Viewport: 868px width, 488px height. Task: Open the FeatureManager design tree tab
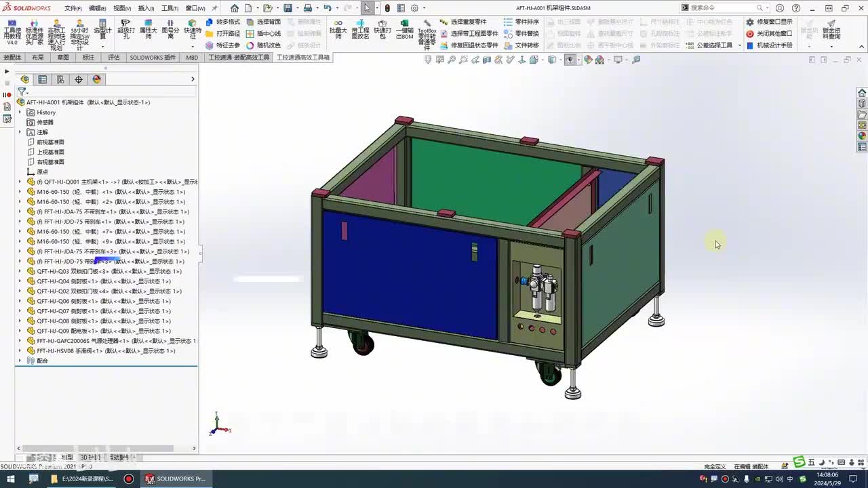point(25,79)
